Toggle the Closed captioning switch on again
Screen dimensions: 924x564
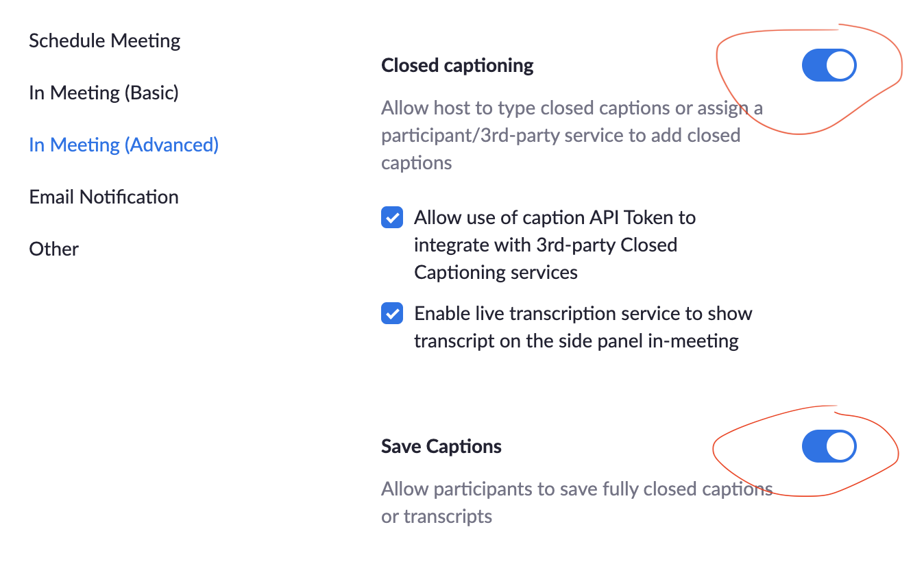[x=829, y=64]
